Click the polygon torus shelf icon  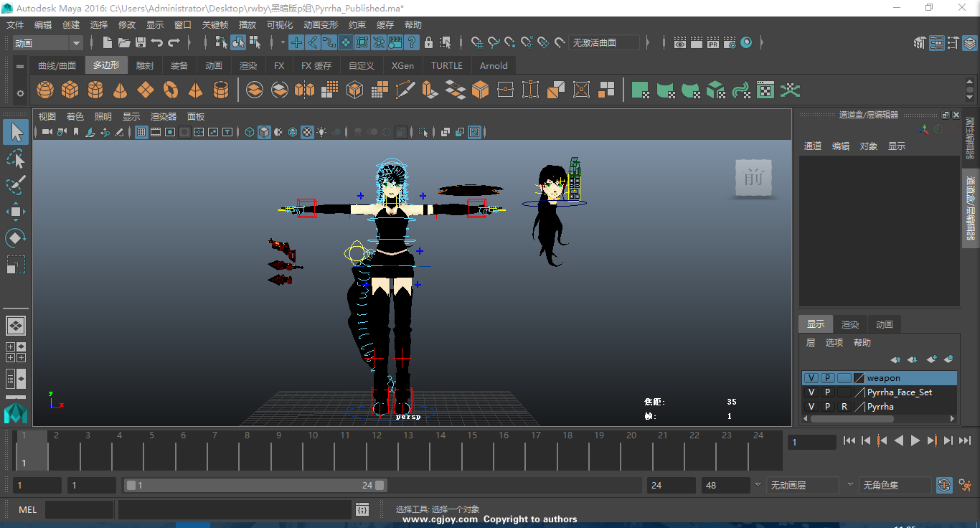click(x=170, y=90)
